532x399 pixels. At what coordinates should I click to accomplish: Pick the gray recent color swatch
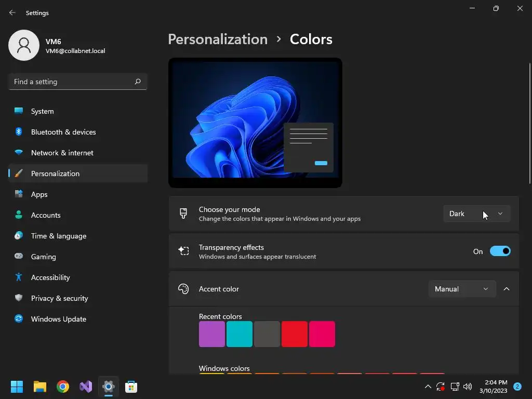[x=267, y=334]
